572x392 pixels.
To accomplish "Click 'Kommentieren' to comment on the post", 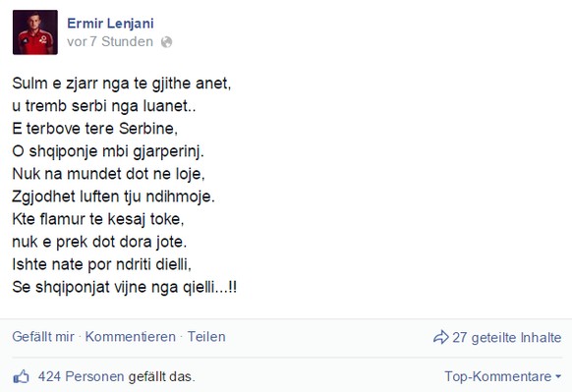I will 131,337.
